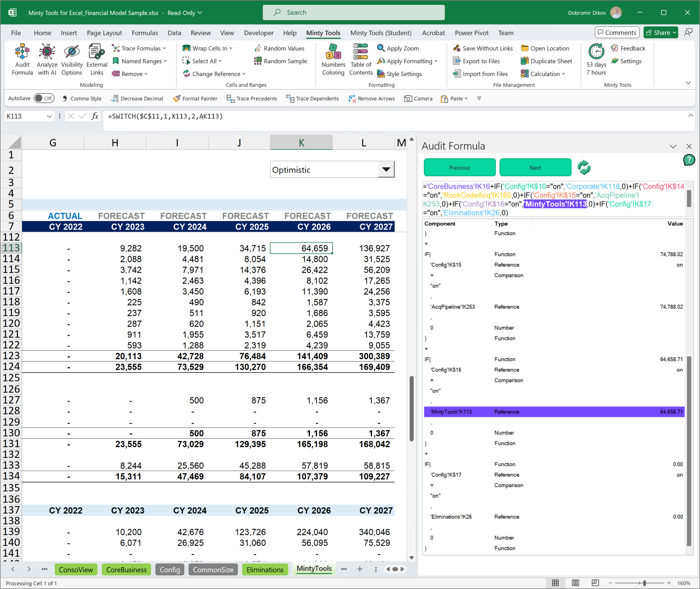
Task: Expand Named Ranges dropdown
Action: [140, 61]
